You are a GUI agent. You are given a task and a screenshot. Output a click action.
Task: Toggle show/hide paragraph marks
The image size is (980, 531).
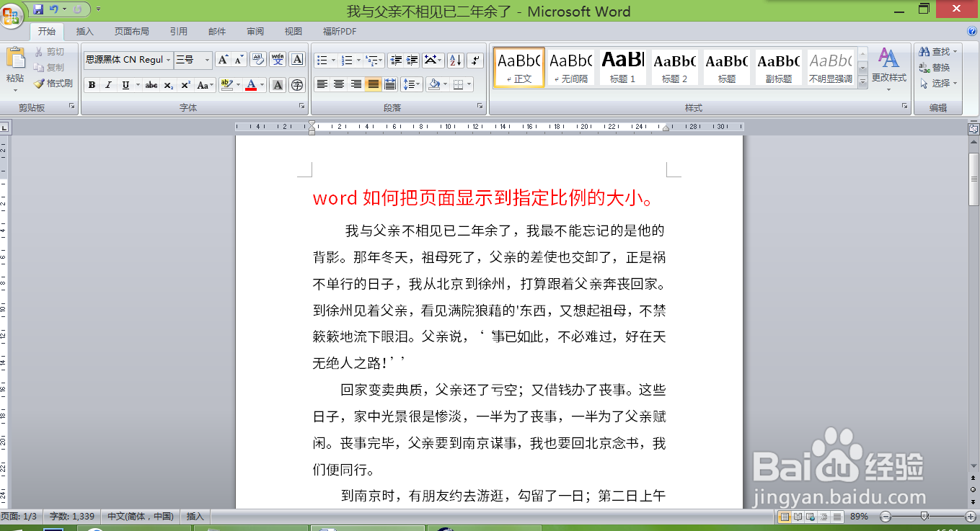coord(475,61)
